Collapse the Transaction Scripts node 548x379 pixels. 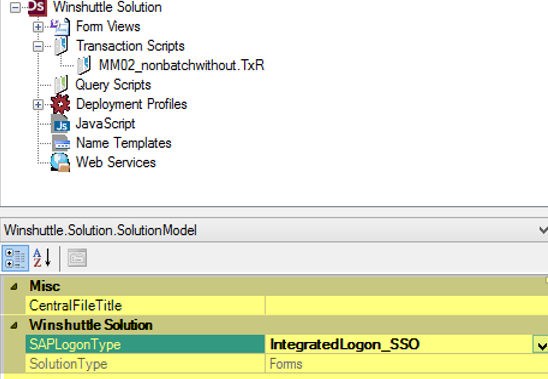pyautogui.click(x=38, y=46)
